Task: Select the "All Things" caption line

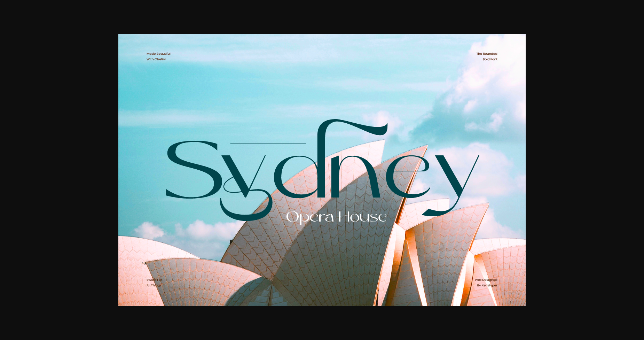Action: pyautogui.click(x=154, y=285)
